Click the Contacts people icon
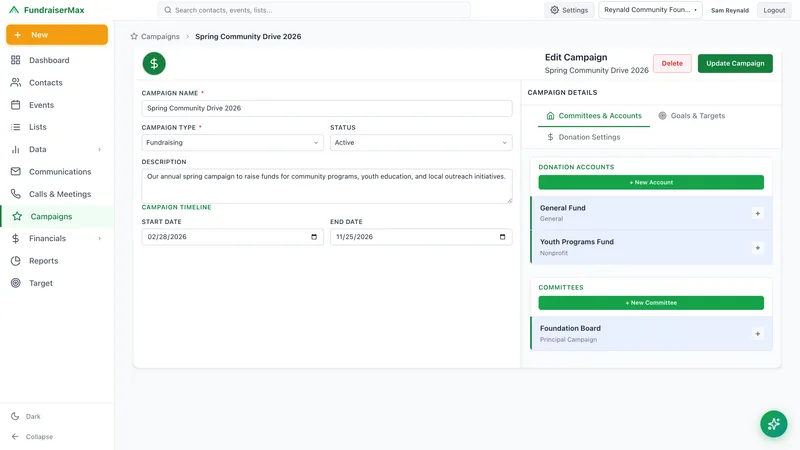The height and width of the screenshot is (450, 800). pyautogui.click(x=16, y=82)
